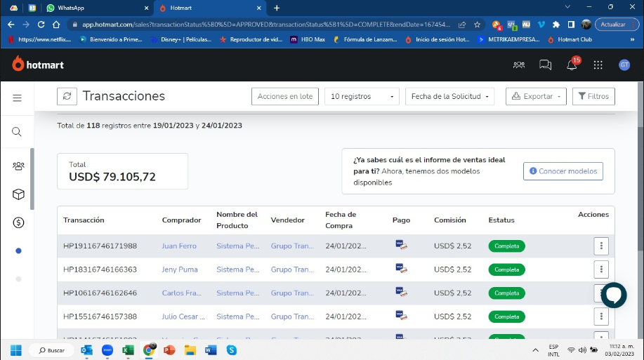Screen dimensions: 644x360
Task: Open the Filtros button
Action: click(593, 96)
